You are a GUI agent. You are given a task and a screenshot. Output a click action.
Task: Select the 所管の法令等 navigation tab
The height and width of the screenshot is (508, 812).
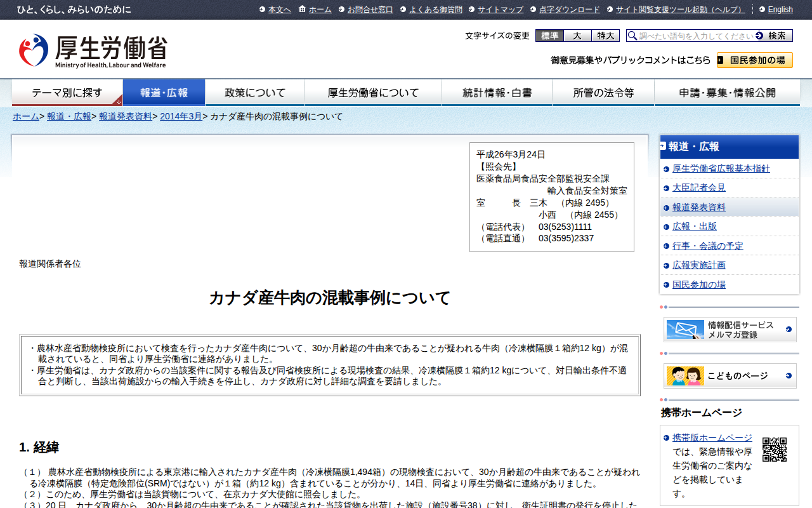[x=603, y=93]
